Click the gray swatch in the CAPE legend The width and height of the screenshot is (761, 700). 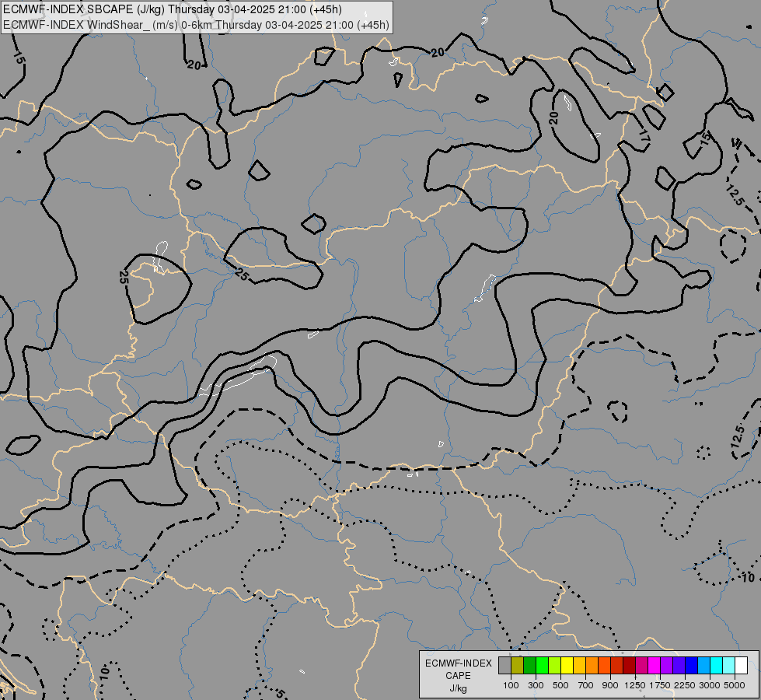[x=504, y=665]
